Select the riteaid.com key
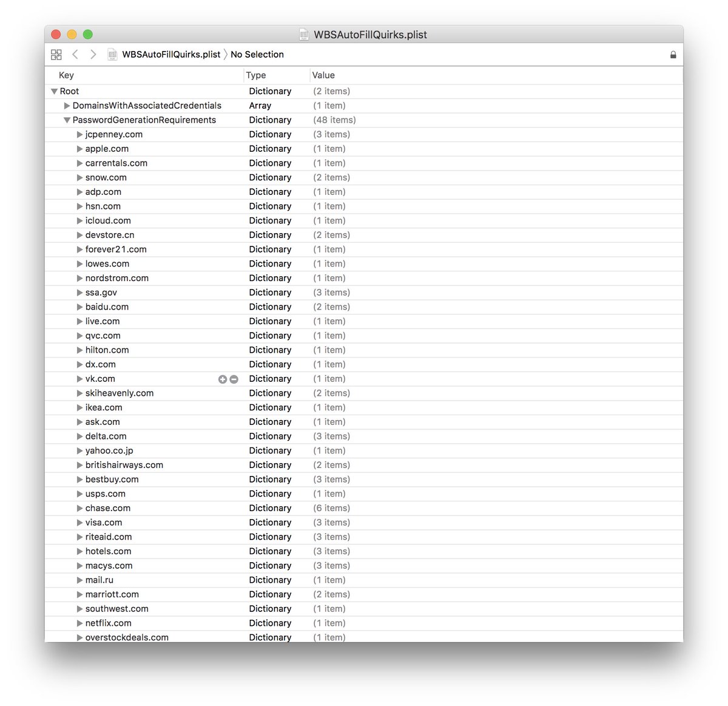728x706 pixels. coord(109,537)
